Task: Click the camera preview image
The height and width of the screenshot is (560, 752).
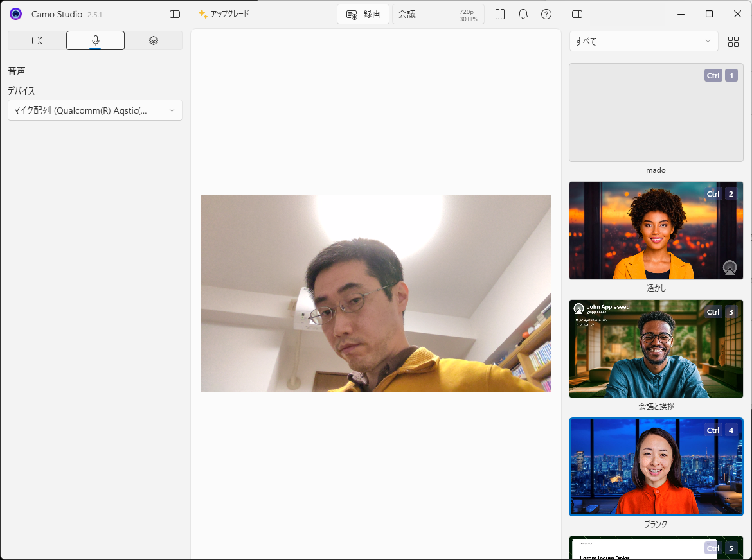Action: click(376, 293)
